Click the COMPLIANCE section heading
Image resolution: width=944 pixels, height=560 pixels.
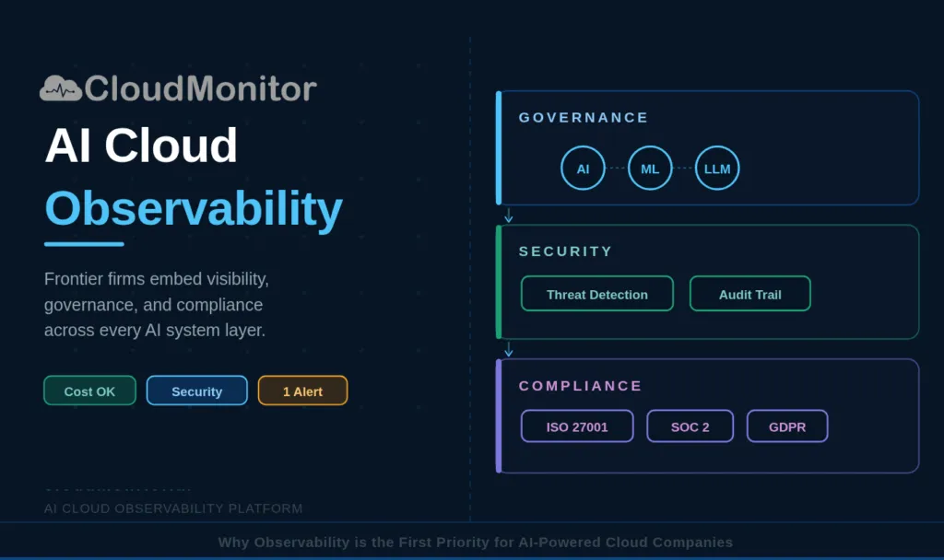coord(581,386)
